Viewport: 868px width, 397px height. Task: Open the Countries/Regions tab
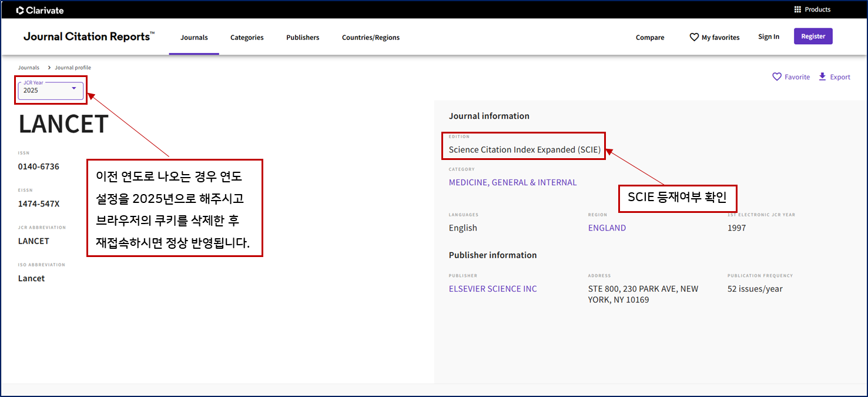371,38
